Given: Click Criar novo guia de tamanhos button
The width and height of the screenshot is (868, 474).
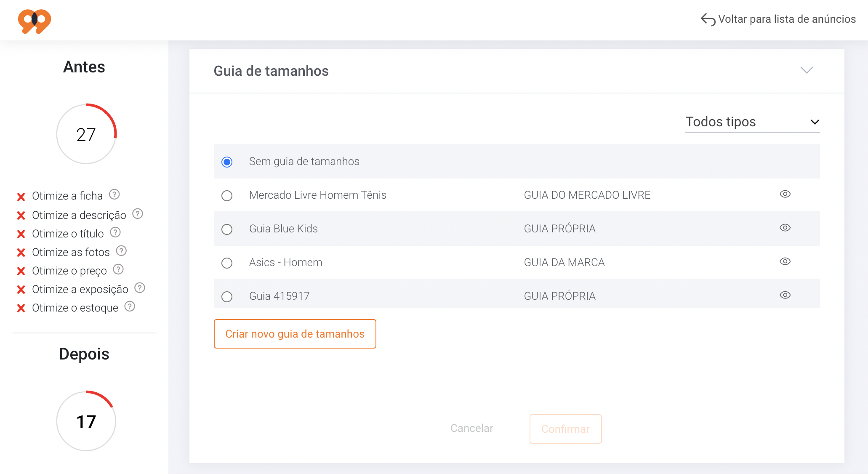Looking at the screenshot, I should click(295, 334).
